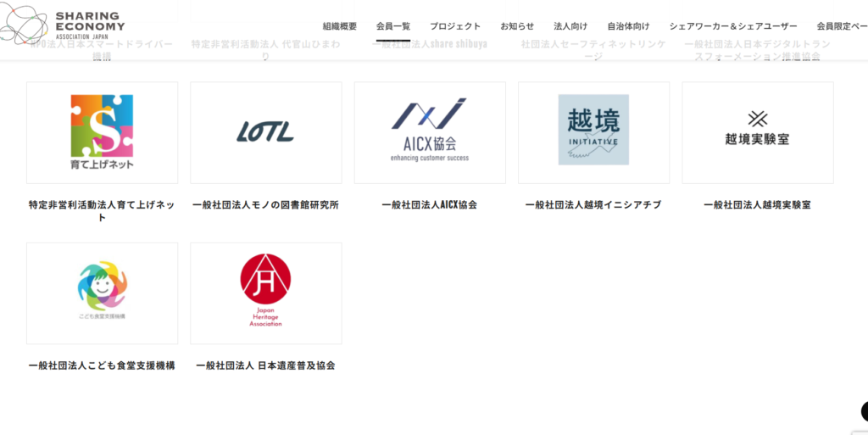The image size is (868, 435).
Task: Open the 組織概要 menu item
Action: point(340,26)
